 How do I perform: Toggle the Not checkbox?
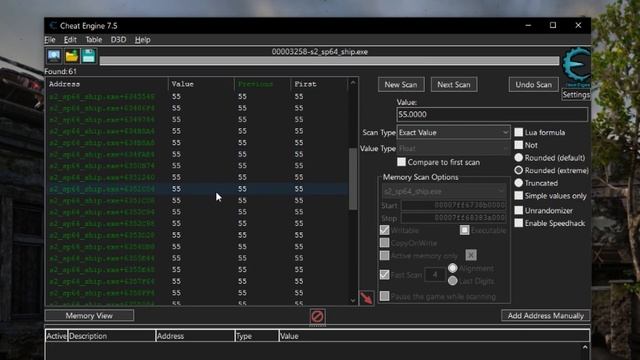pos(518,145)
